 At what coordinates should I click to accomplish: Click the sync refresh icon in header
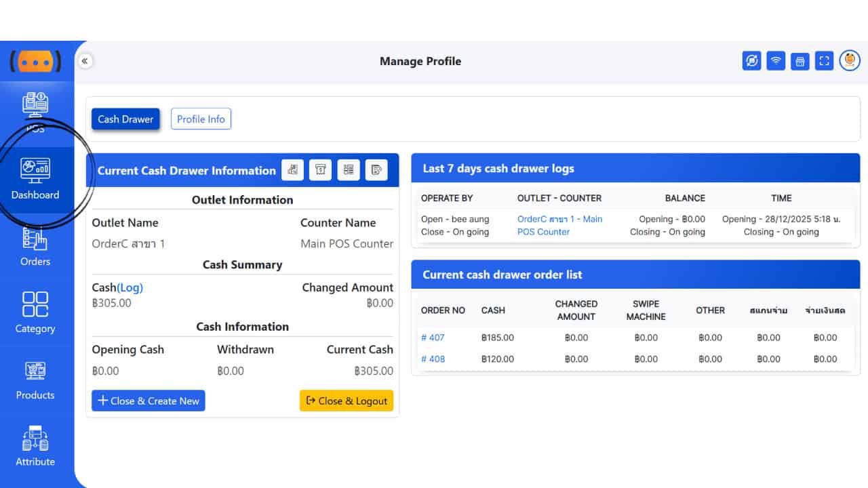click(x=751, y=62)
